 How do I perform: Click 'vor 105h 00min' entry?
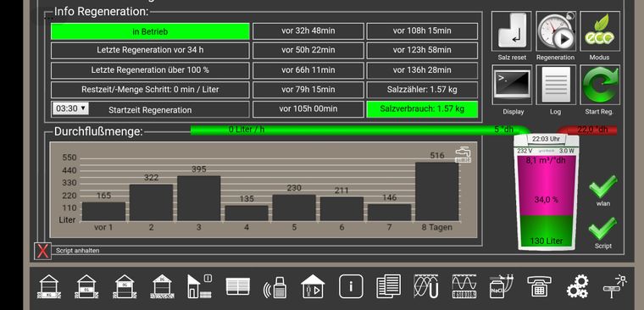pyautogui.click(x=308, y=108)
